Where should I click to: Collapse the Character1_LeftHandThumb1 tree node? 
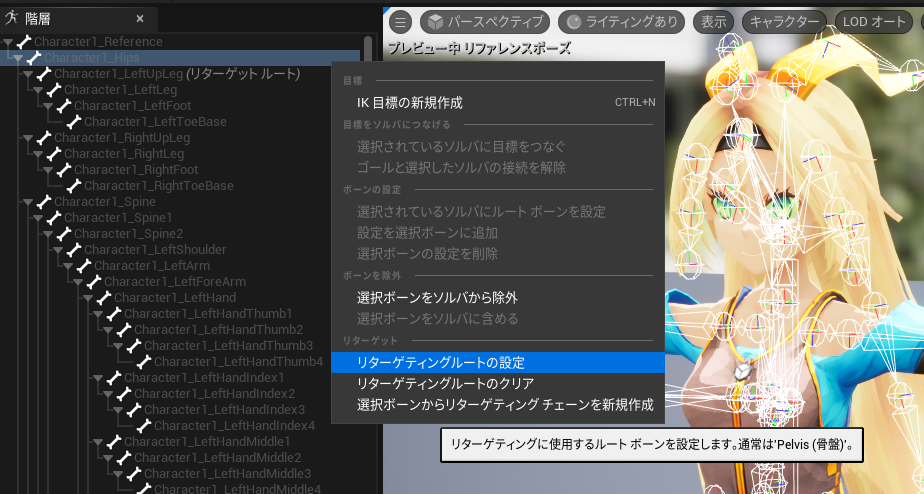point(98,314)
